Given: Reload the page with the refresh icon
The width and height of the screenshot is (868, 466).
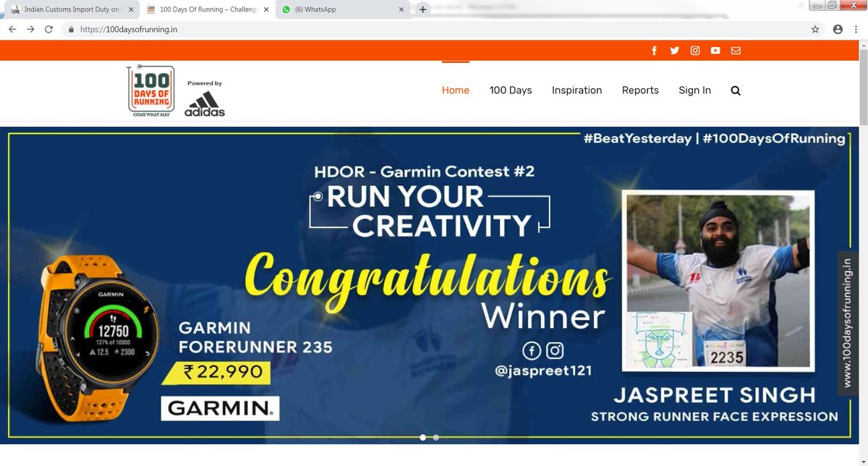Looking at the screenshot, I should pyautogui.click(x=48, y=30).
